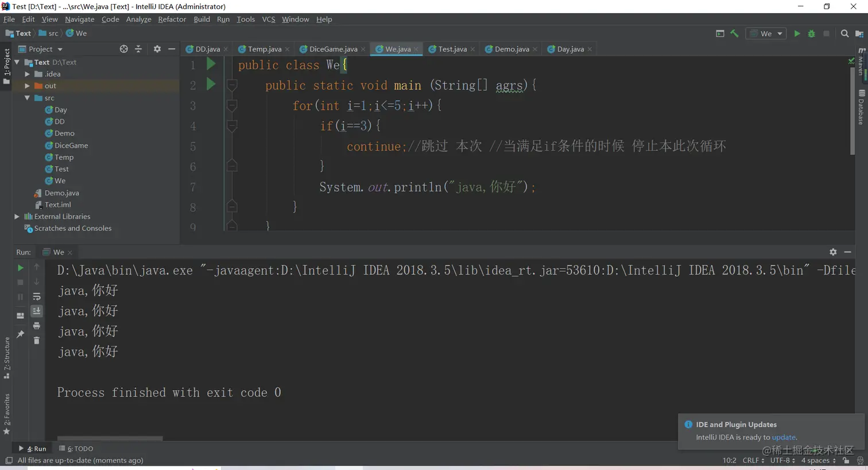Toggle read-only lock icon in status bar
Screen dimensions: 868x470
846,461
